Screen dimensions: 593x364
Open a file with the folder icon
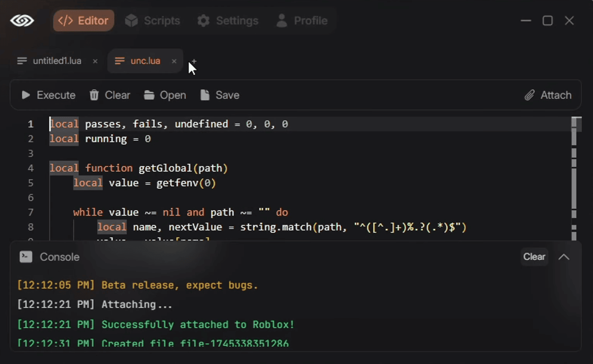tap(148, 95)
